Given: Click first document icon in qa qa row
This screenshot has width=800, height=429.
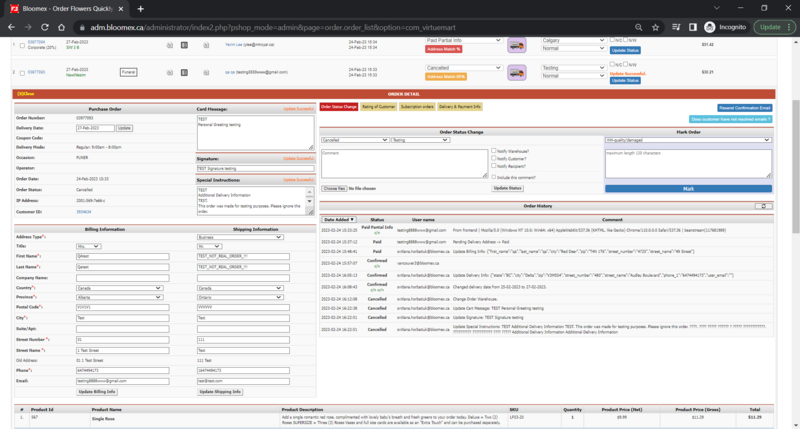Looking at the screenshot, I should tap(169, 72).
